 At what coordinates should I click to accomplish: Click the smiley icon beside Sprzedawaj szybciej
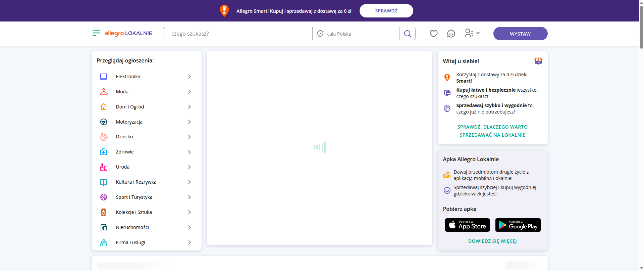click(447, 190)
